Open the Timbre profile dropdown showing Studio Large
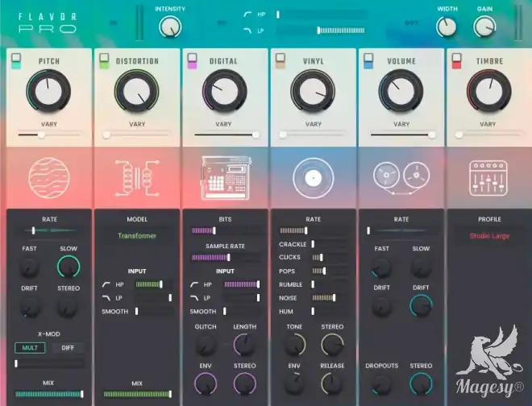The width and height of the screenshot is (532, 406). click(489, 236)
